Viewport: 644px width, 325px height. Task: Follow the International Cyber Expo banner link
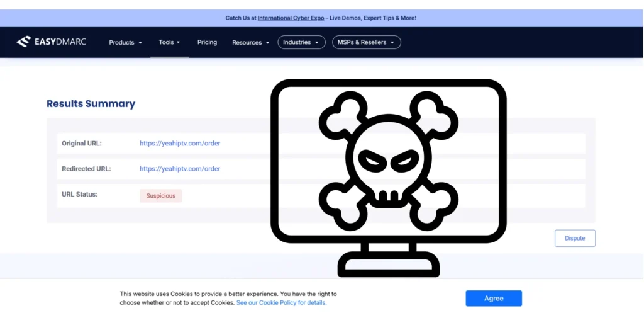click(x=291, y=18)
